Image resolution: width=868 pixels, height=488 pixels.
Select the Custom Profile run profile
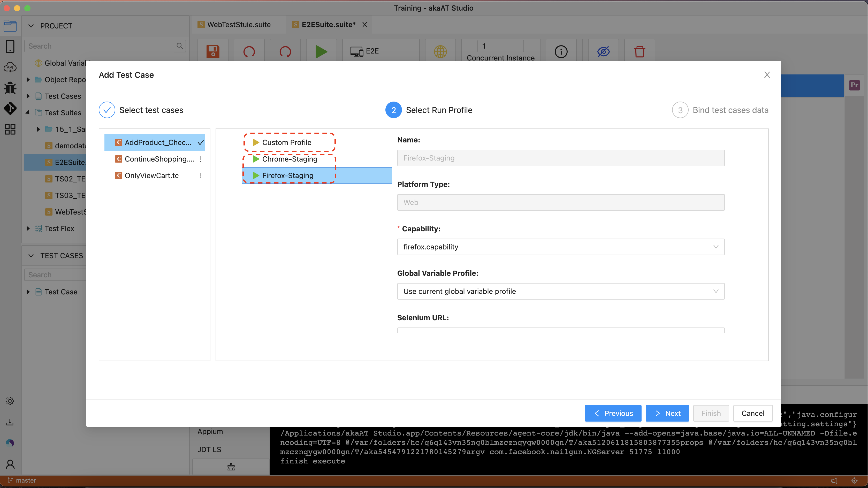(x=286, y=143)
